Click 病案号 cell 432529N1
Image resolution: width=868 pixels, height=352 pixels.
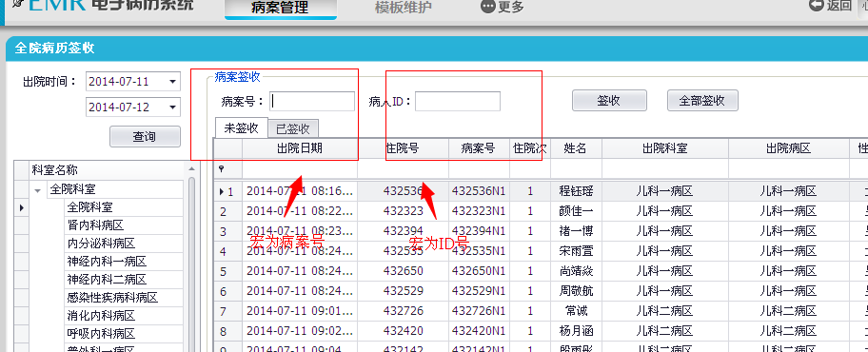click(x=479, y=291)
